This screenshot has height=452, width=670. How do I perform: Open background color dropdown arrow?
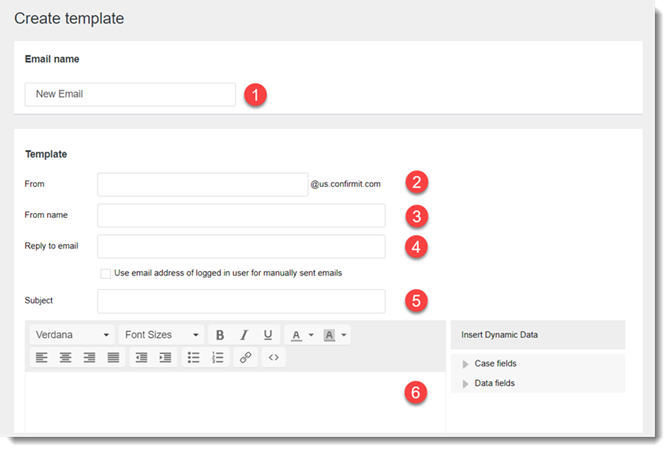point(344,335)
